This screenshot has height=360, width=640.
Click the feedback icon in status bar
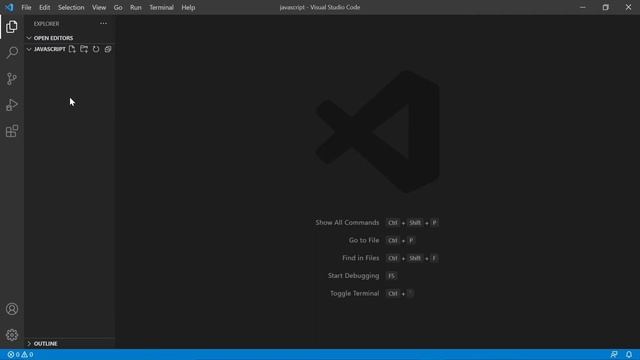point(614,355)
